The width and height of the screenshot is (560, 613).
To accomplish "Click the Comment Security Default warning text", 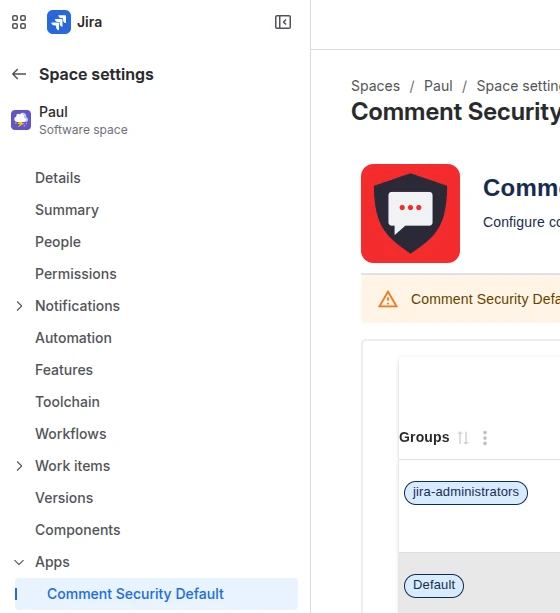I will click(x=485, y=299).
